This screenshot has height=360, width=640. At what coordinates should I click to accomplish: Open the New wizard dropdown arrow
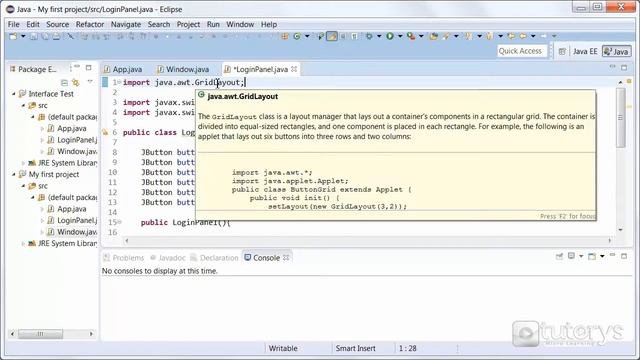click(x=23, y=36)
